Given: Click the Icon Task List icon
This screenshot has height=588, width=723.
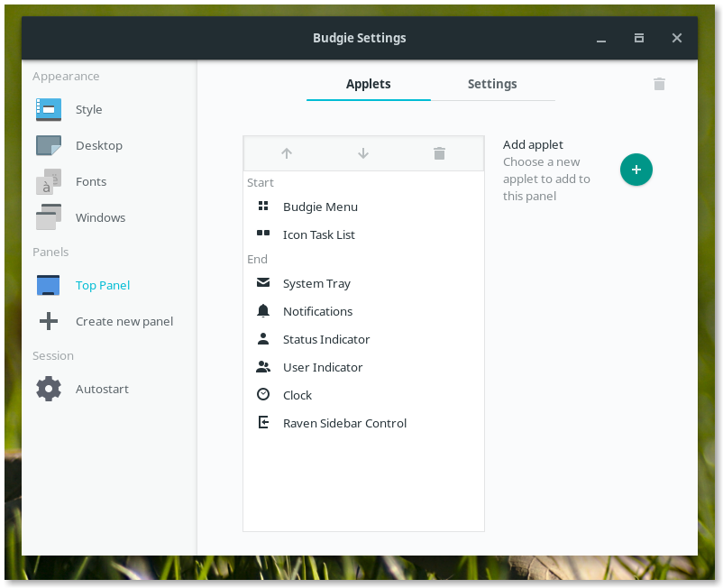Looking at the screenshot, I should pos(263,234).
